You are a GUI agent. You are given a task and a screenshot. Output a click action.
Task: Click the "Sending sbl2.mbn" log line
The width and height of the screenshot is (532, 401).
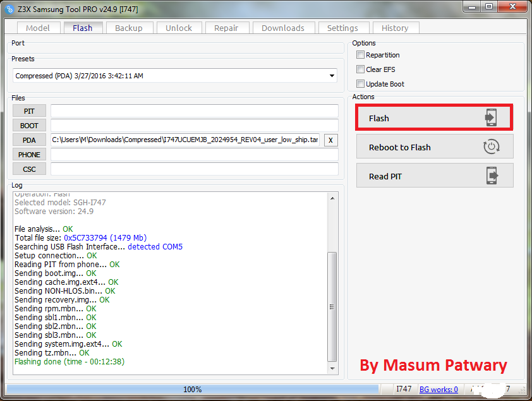coord(56,326)
